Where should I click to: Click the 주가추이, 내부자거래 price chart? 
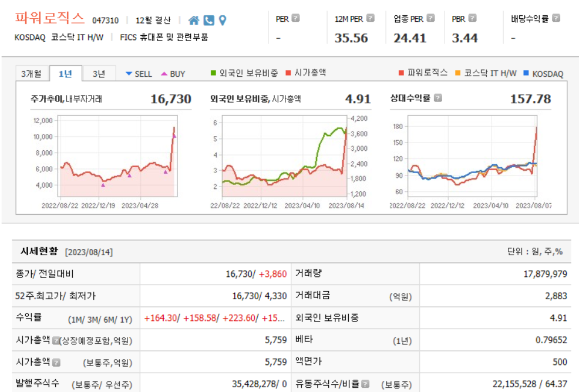(118, 156)
